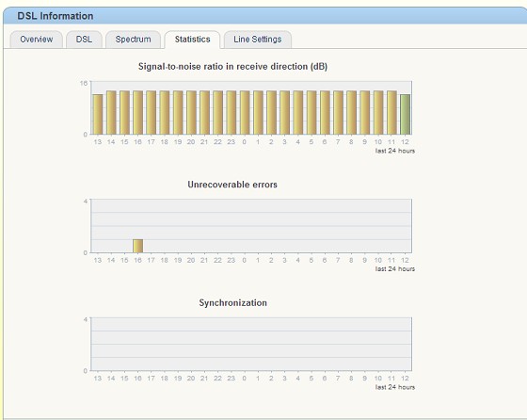Click the Signal-to-noise ratio chart title
527x420 pixels.
coord(232,67)
